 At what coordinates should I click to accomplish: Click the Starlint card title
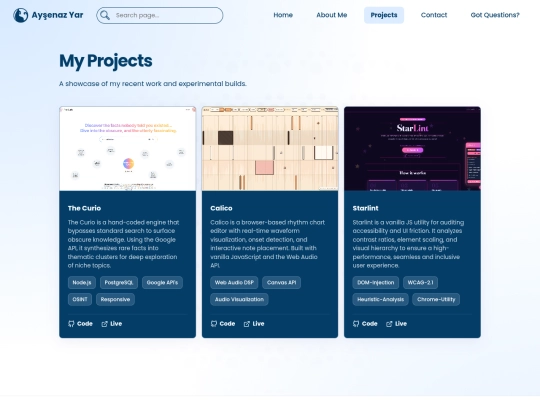(365, 208)
